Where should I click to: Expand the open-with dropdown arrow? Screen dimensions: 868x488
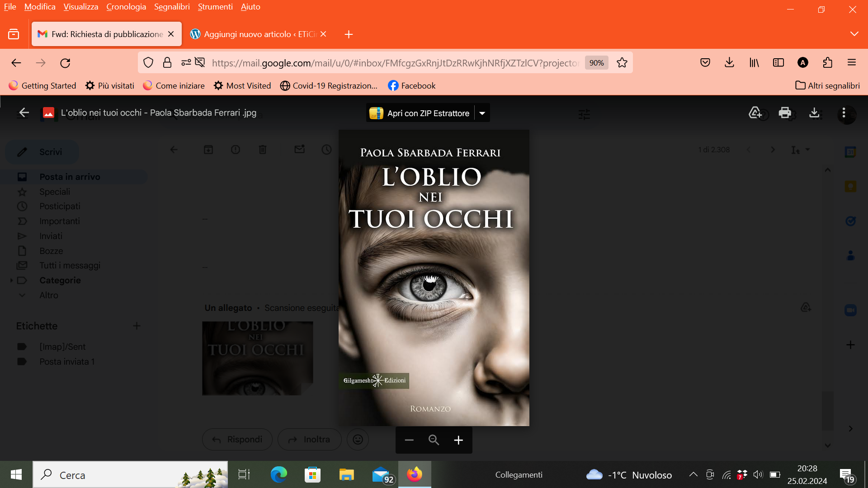(482, 113)
